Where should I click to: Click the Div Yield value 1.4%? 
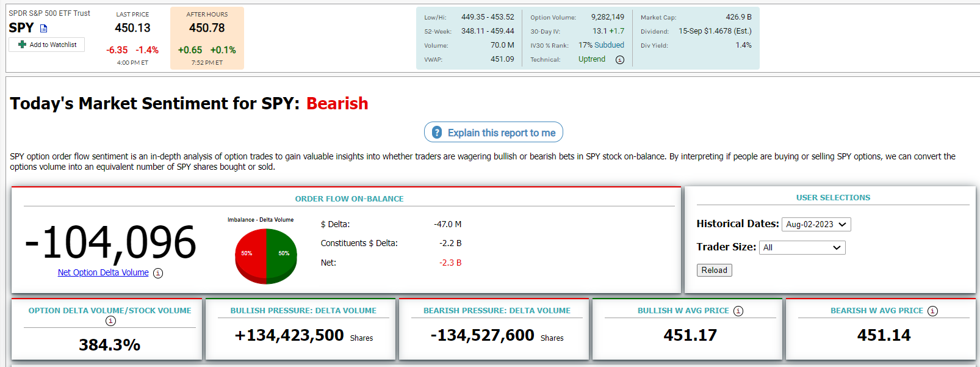click(743, 45)
